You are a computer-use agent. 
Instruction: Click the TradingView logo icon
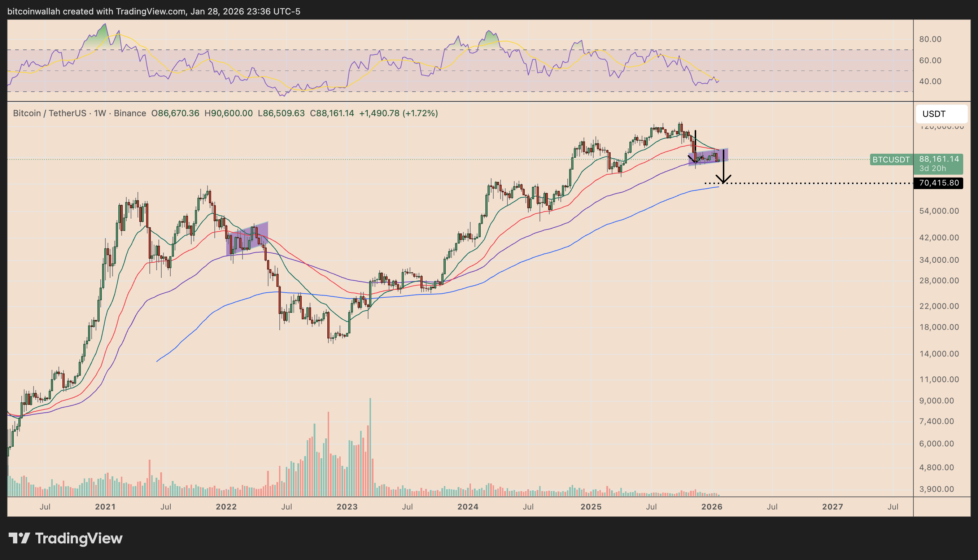click(19, 538)
